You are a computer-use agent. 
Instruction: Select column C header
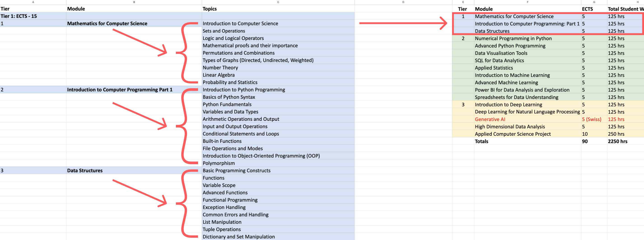278,2
